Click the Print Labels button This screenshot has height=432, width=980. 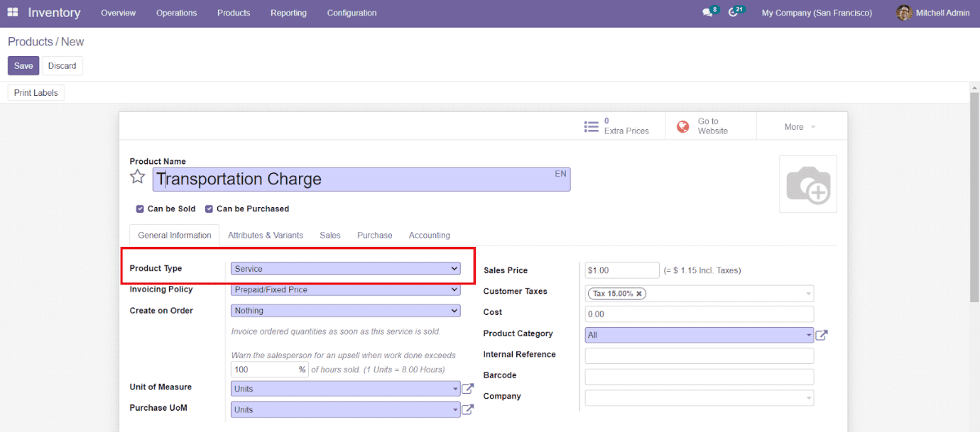(x=36, y=92)
